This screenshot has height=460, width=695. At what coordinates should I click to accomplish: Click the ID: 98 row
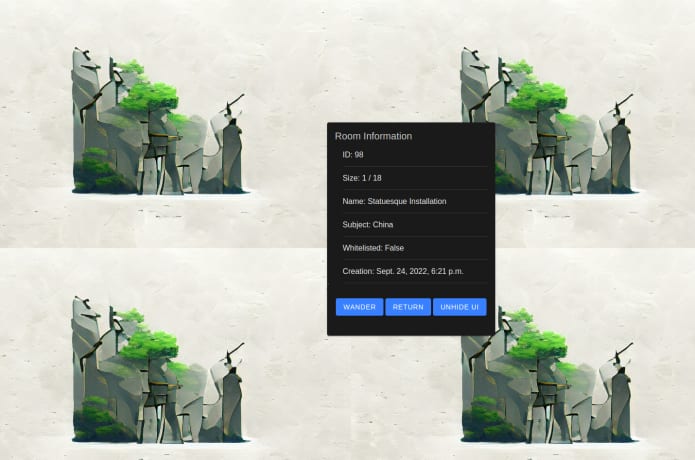coord(353,155)
